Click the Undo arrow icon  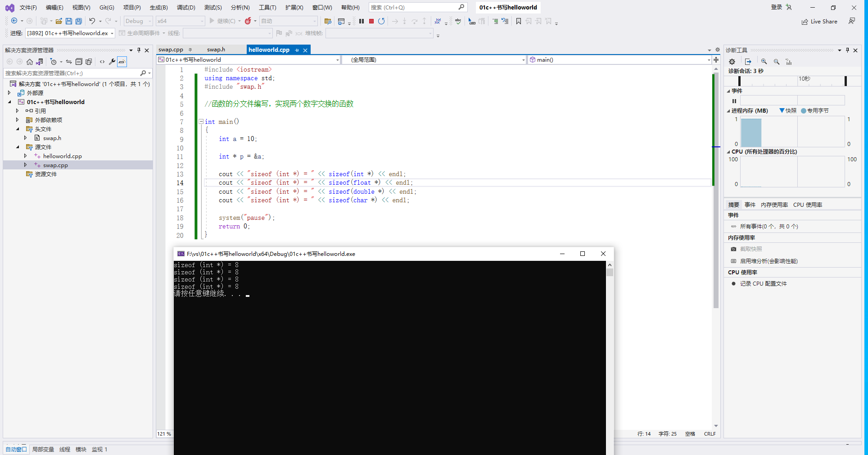point(92,21)
